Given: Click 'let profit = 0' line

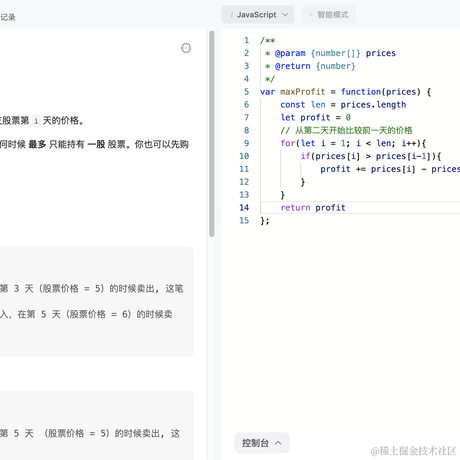Looking at the screenshot, I should (x=315, y=117).
